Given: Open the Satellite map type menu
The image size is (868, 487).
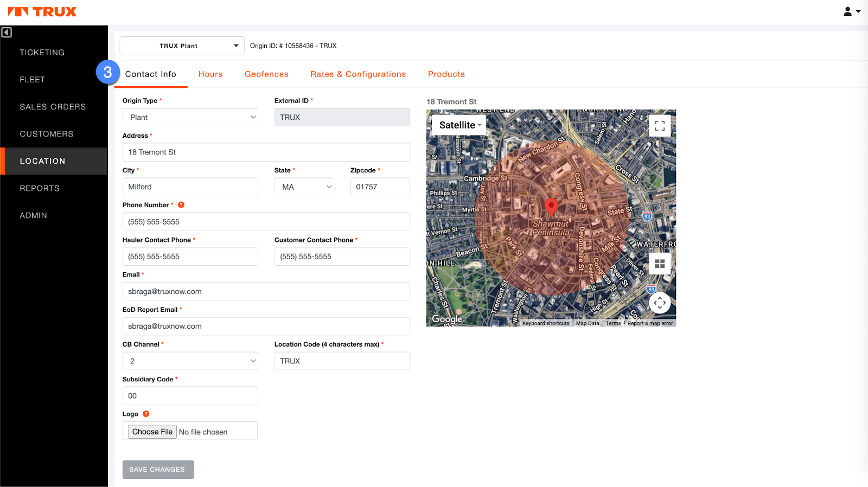Looking at the screenshot, I should coord(459,125).
